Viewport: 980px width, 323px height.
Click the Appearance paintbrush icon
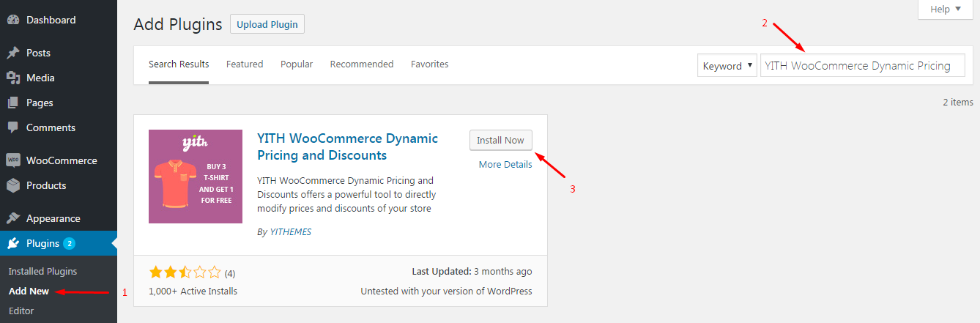click(12, 218)
